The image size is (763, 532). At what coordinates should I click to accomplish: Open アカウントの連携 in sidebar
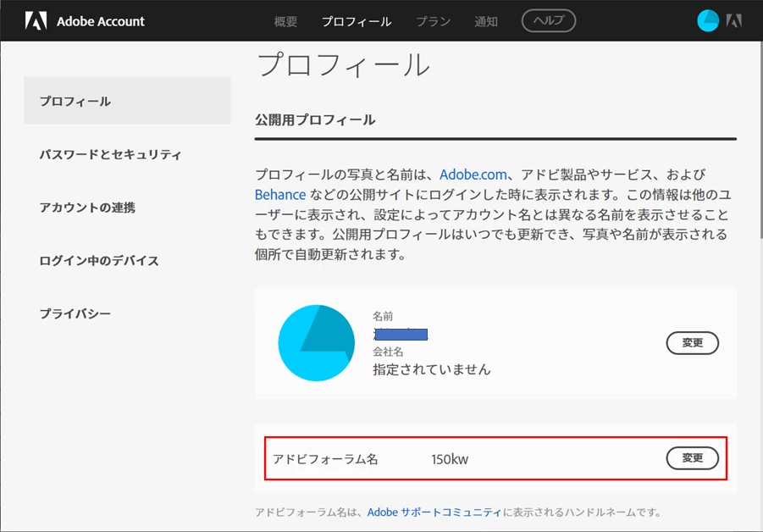87,208
